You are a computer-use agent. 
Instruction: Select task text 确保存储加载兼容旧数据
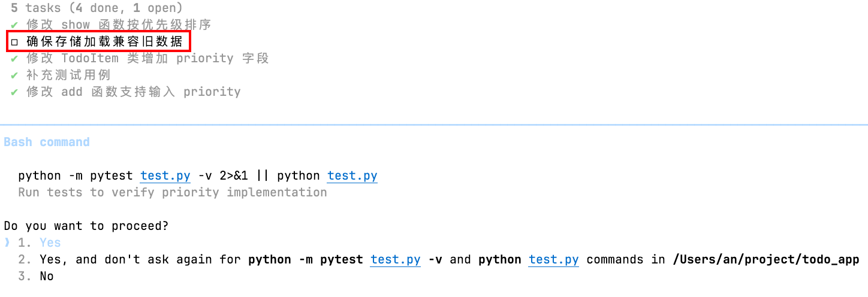pyautogui.click(x=104, y=42)
